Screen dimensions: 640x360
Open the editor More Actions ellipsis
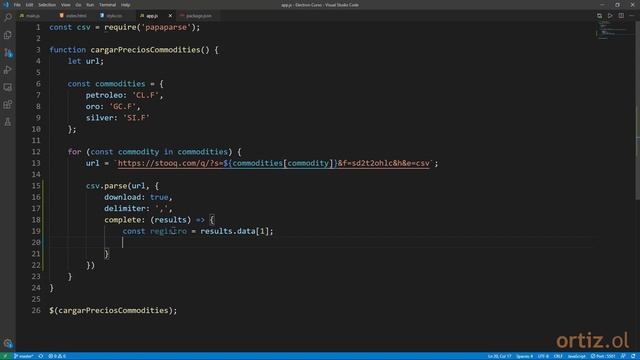tap(632, 16)
